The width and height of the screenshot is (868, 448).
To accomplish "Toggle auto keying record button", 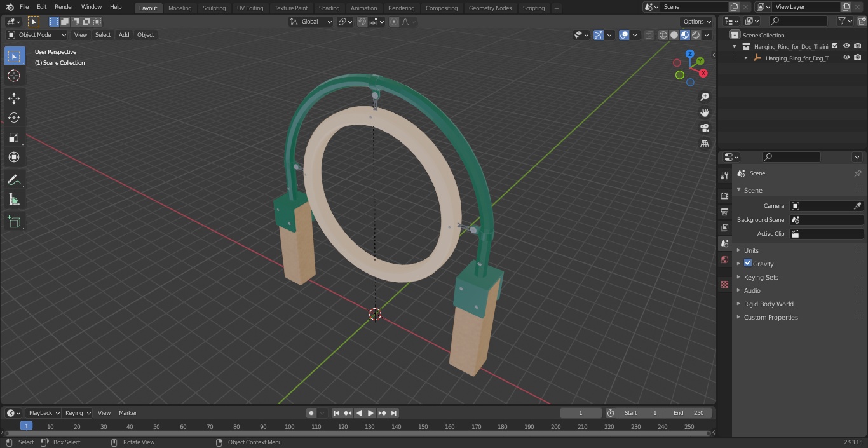I will click(311, 413).
